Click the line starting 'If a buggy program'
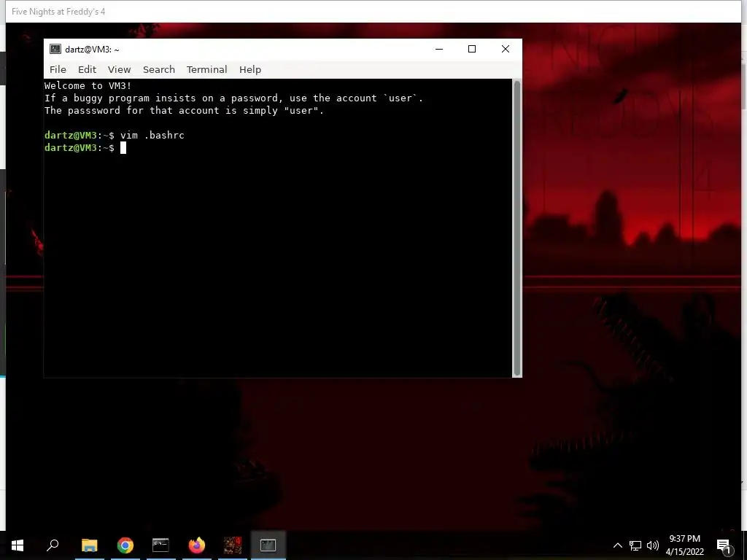This screenshot has width=747, height=560. click(x=233, y=98)
